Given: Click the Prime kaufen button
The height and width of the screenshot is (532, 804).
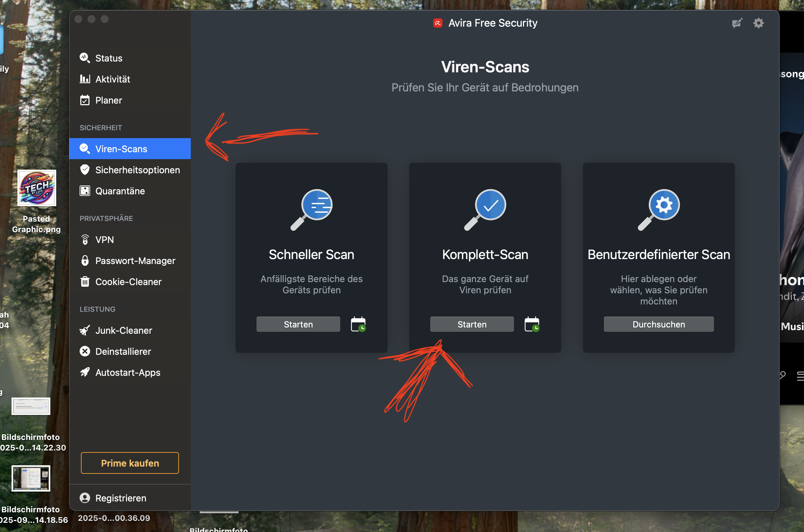Looking at the screenshot, I should (130, 463).
